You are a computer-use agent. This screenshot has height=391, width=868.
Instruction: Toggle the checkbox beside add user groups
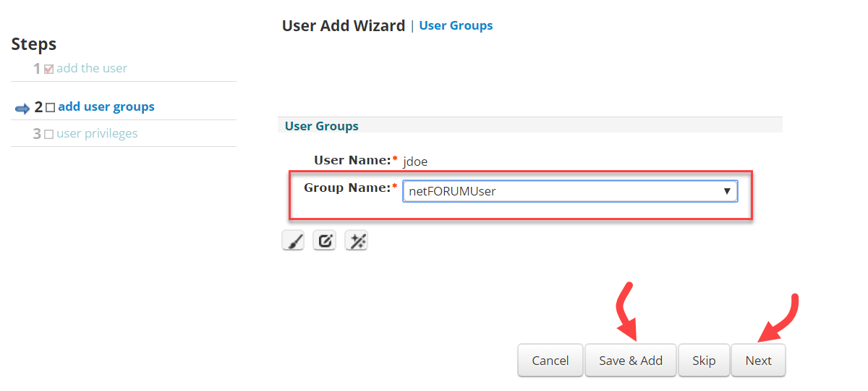coord(50,107)
